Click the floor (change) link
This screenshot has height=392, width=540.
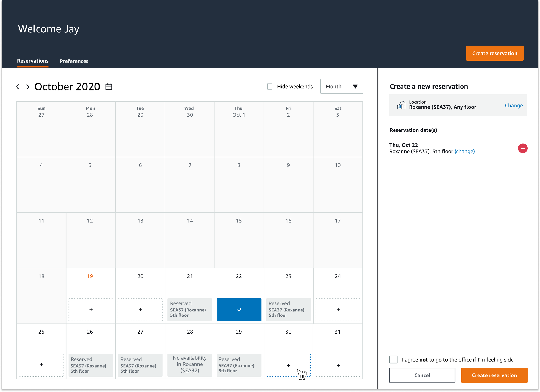click(464, 151)
